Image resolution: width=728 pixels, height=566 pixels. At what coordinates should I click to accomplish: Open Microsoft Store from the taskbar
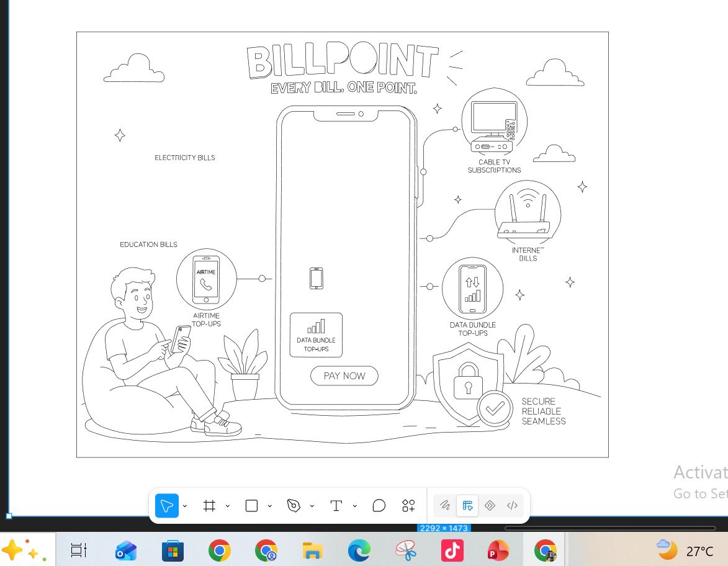pos(173,551)
